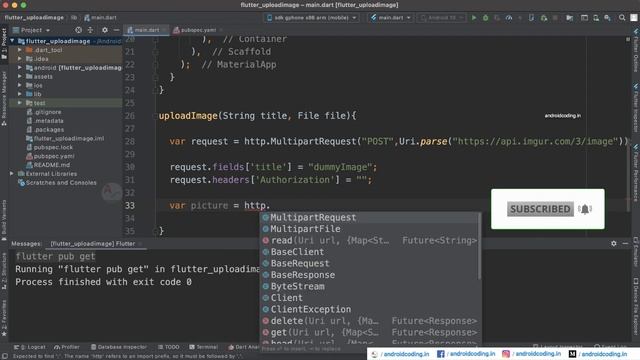
Task: Click the Instagram icon in bottom banner
Action: click(x=506, y=354)
